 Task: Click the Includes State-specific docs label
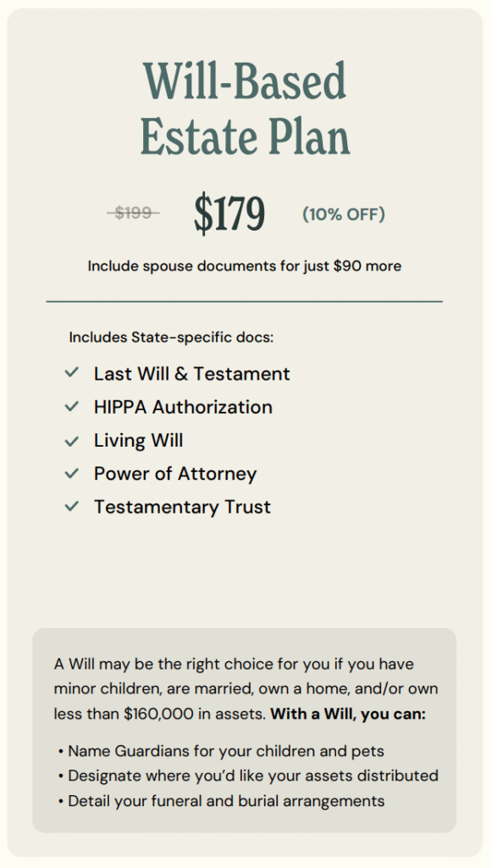coord(171,337)
